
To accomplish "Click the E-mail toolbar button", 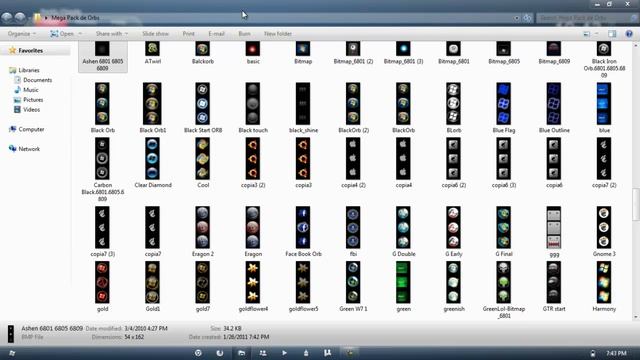I will 216,34.
